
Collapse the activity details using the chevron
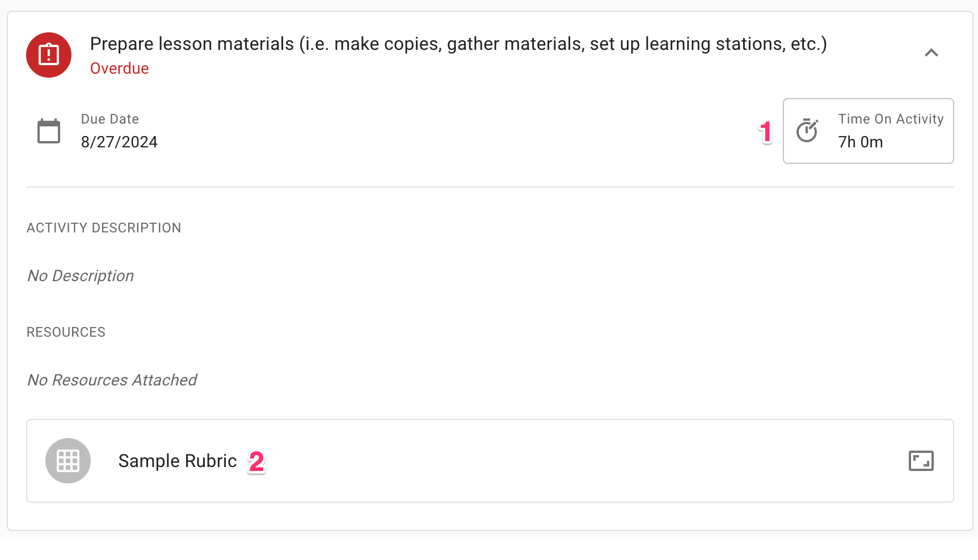tap(931, 53)
